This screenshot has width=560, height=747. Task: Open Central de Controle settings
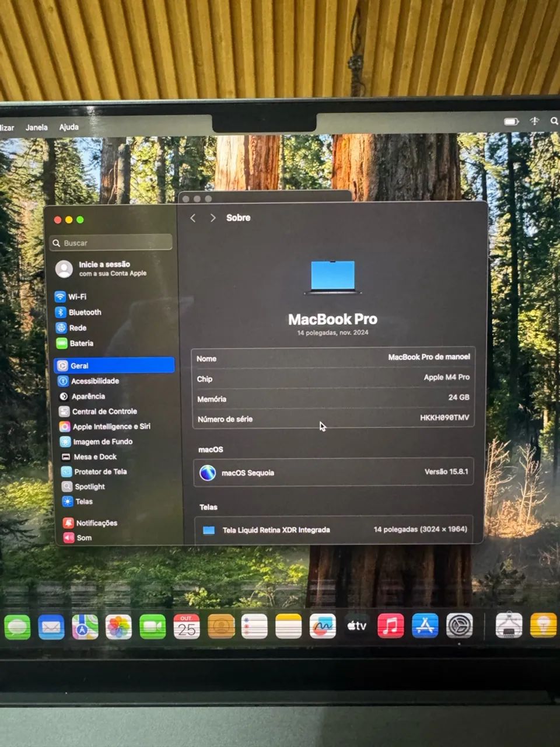(98, 411)
